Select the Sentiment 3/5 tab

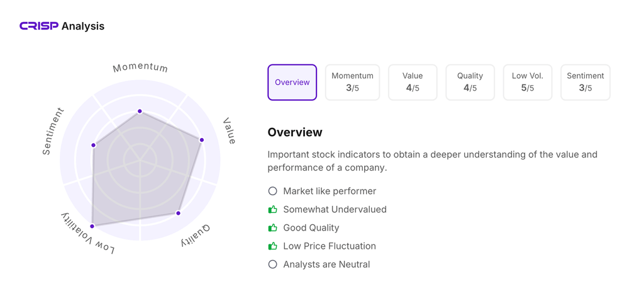pyautogui.click(x=585, y=83)
